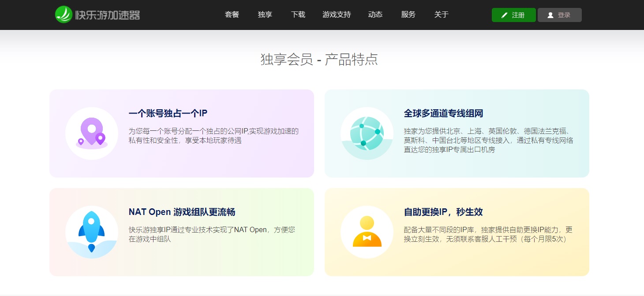Click the purple location pin icon

(x=92, y=133)
